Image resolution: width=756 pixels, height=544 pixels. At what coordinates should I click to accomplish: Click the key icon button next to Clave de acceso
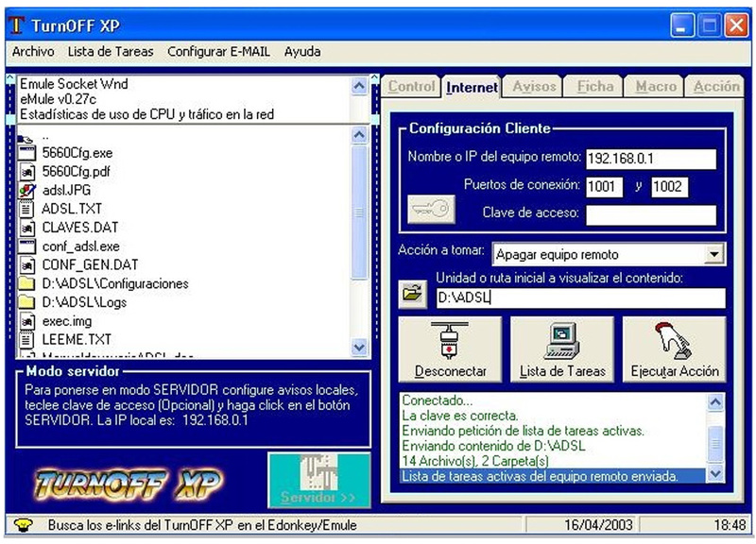coord(431,209)
